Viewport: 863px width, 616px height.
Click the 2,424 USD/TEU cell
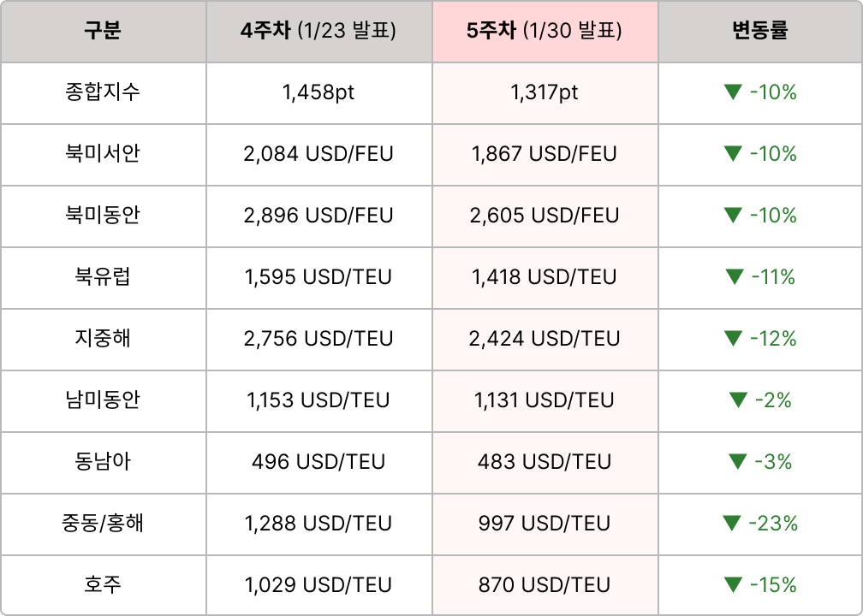tap(545, 339)
